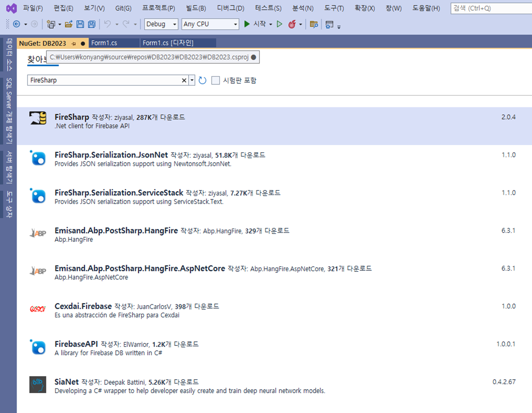This screenshot has width=532, height=413.
Task: Click the FireSharp package search box
Action: pyautogui.click(x=104, y=81)
